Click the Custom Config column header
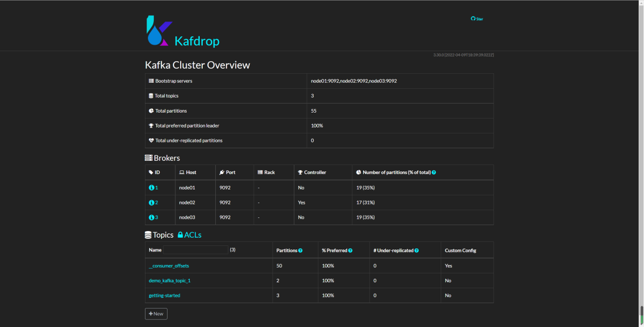 coord(460,250)
